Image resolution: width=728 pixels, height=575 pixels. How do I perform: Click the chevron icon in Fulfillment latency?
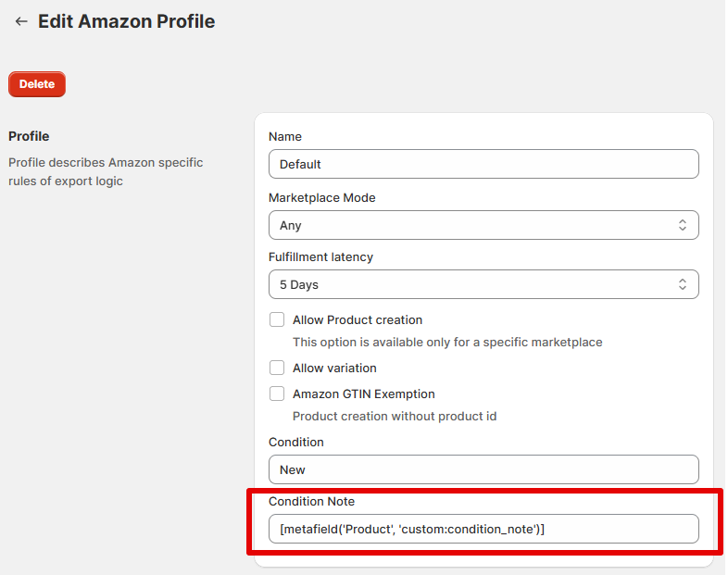tap(683, 284)
